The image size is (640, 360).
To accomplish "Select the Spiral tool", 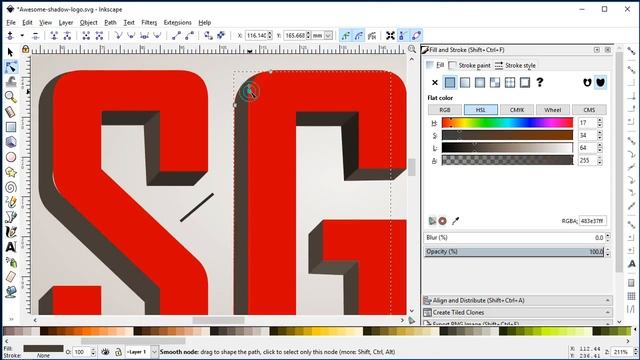I will pos(11,187).
